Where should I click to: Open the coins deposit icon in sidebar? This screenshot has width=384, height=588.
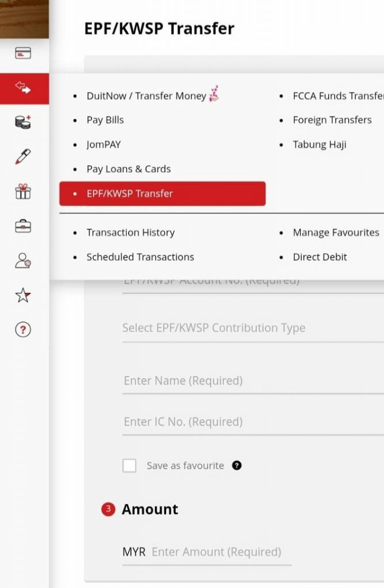click(x=23, y=122)
